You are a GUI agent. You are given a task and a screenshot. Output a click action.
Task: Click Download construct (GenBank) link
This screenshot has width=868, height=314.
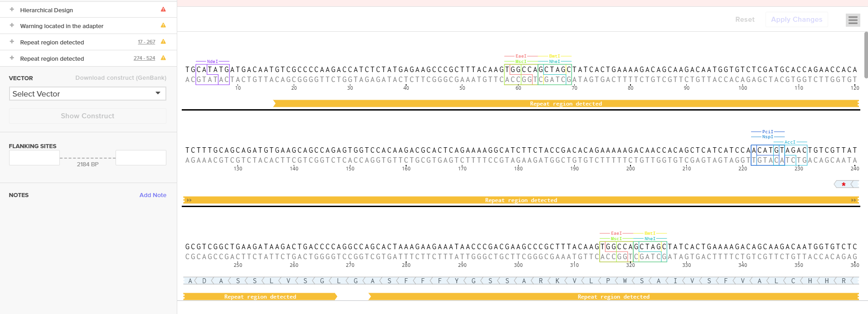pyautogui.click(x=121, y=78)
